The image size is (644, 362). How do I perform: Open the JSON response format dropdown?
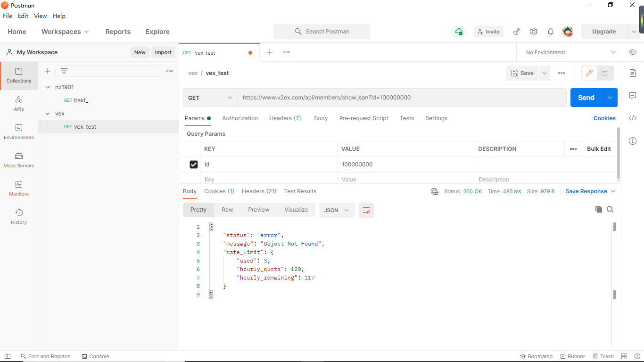pos(337,210)
